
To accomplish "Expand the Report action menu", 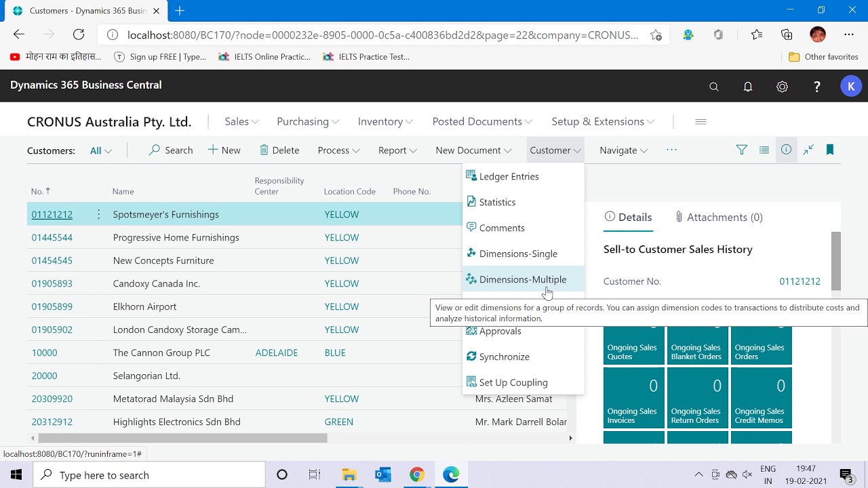I will pos(397,150).
